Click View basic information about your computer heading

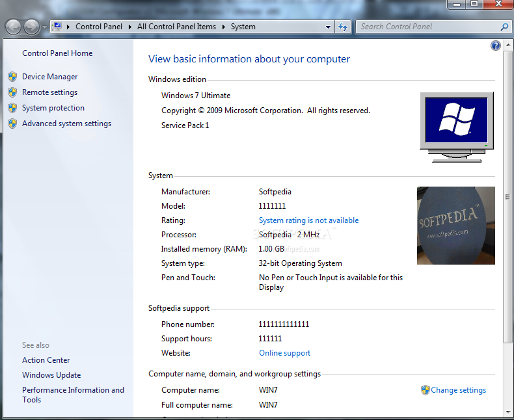[x=249, y=59]
